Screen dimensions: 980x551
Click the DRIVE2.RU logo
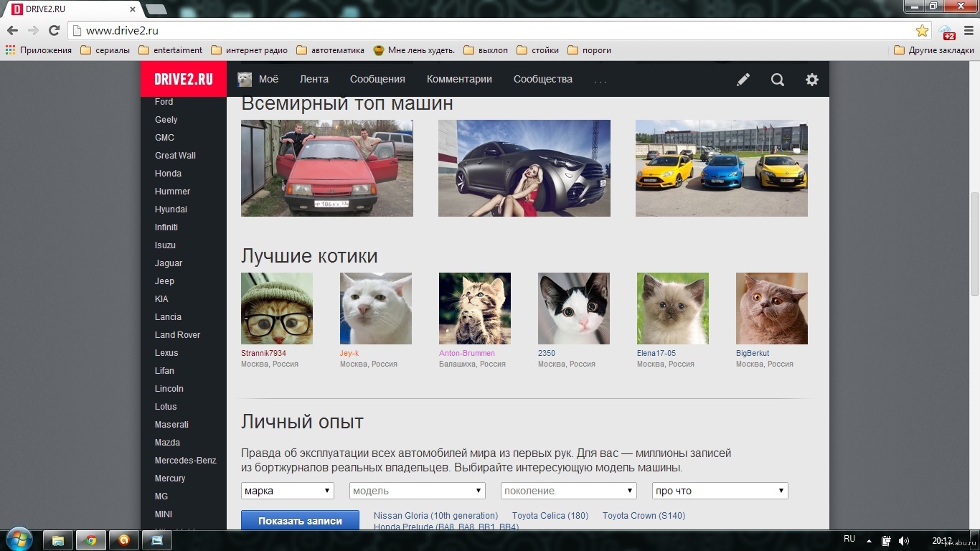pos(184,79)
